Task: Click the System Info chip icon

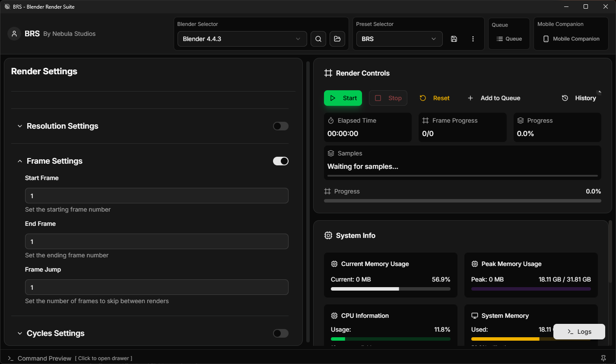Action: (328, 235)
